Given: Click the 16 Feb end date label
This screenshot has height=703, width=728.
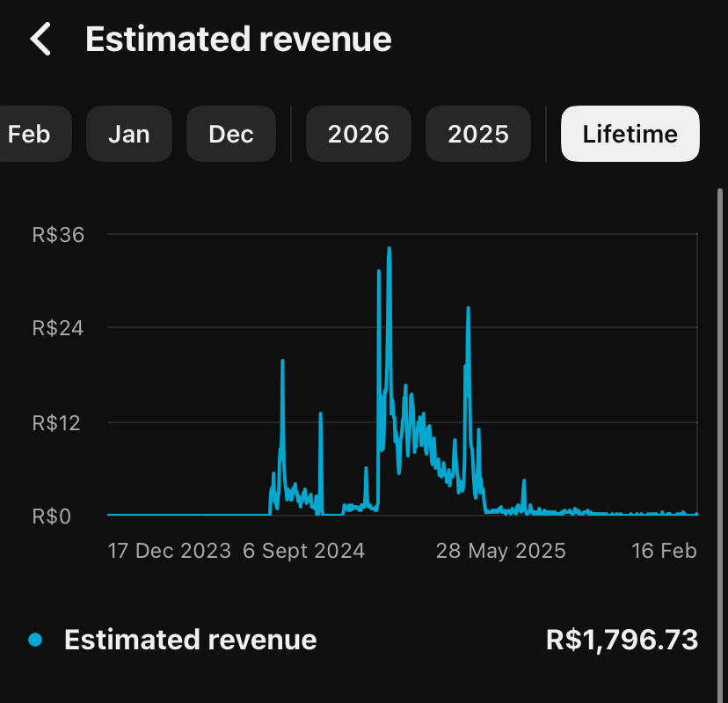Looking at the screenshot, I should click(664, 552).
